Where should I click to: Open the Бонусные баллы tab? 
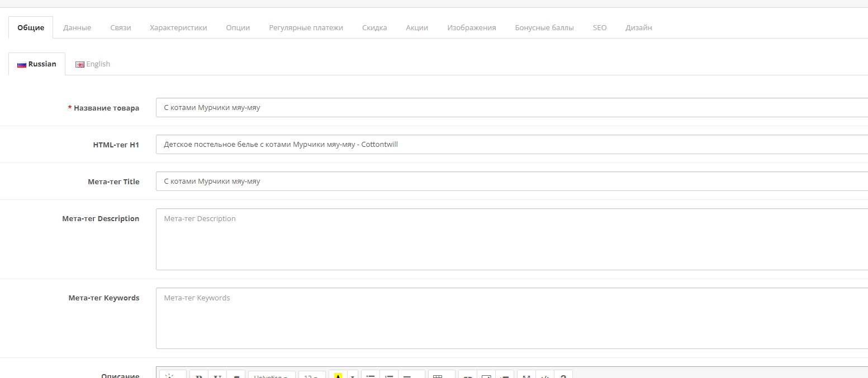click(x=544, y=27)
